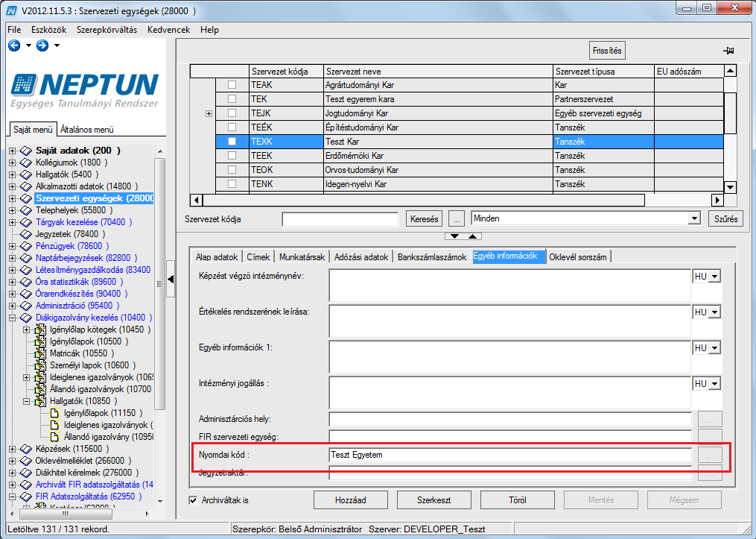Click the Képzések (115600) menu icon
The height and width of the screenshot is (539, 756).
pyautogui.click(x=25, y=449)
